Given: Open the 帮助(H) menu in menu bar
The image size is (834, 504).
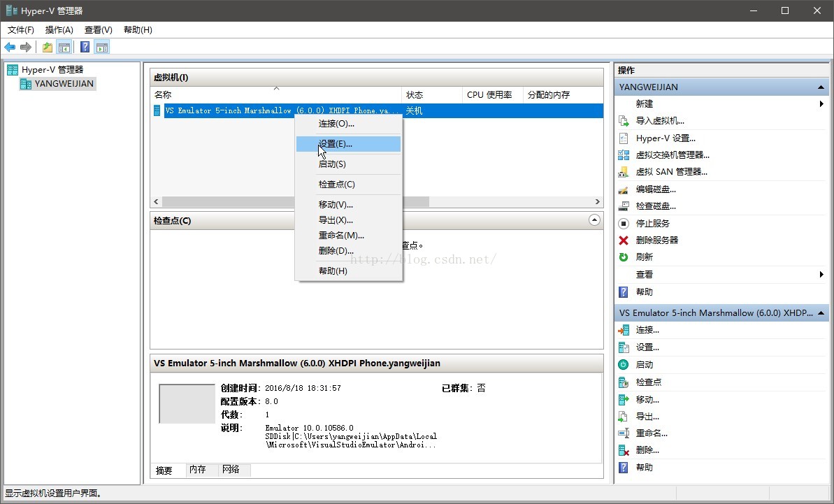Looking at the screenshot, I should coord(138,30).
